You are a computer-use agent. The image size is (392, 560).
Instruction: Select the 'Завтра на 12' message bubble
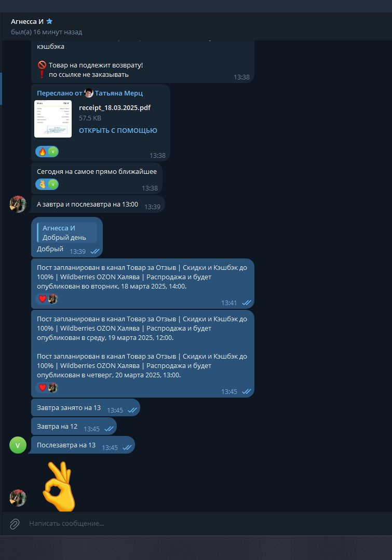point(74,427)
